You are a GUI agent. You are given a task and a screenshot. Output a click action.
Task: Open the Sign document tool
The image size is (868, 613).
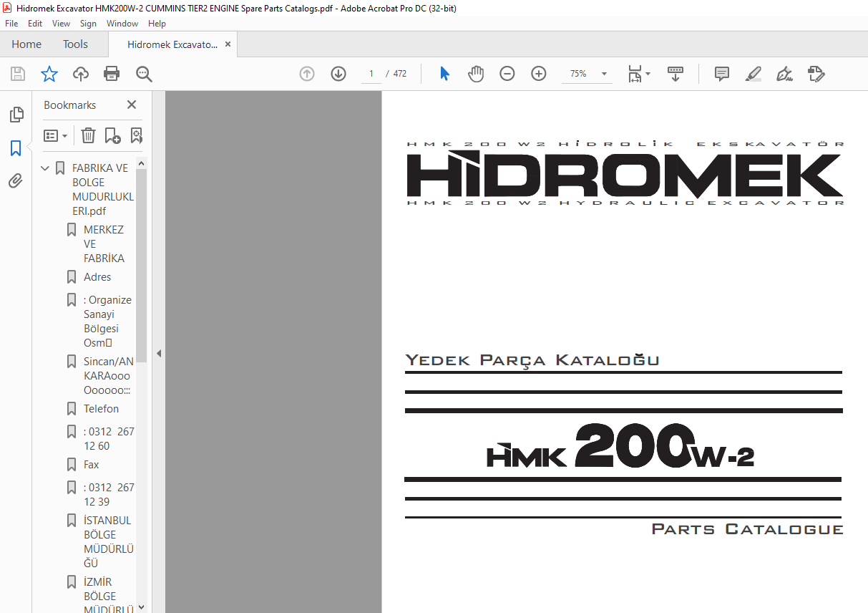point(785,74)
